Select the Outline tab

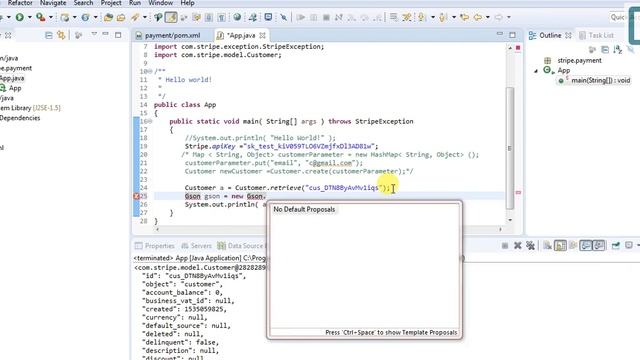pyautogui.click(x=550, y=36)
